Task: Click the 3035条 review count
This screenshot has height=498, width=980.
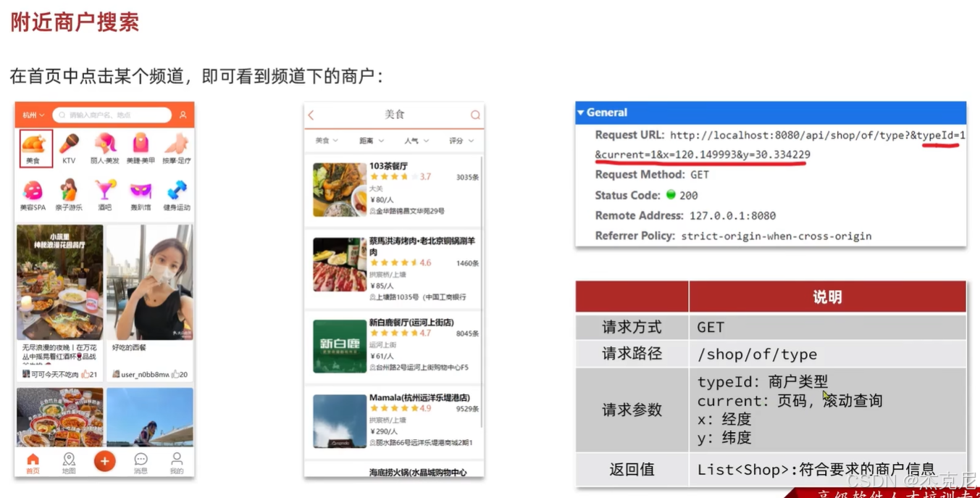Action: (x=467, y=177)
